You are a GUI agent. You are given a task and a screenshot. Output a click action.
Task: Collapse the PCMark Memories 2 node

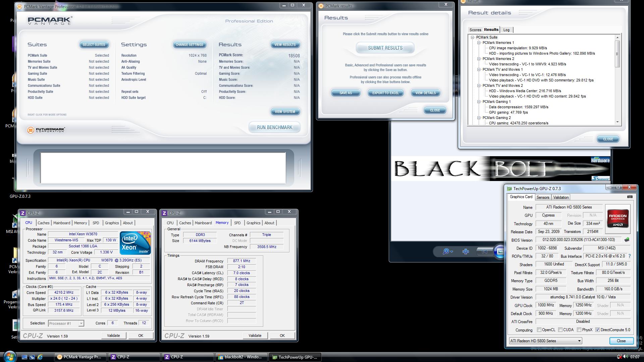point(479,59)
